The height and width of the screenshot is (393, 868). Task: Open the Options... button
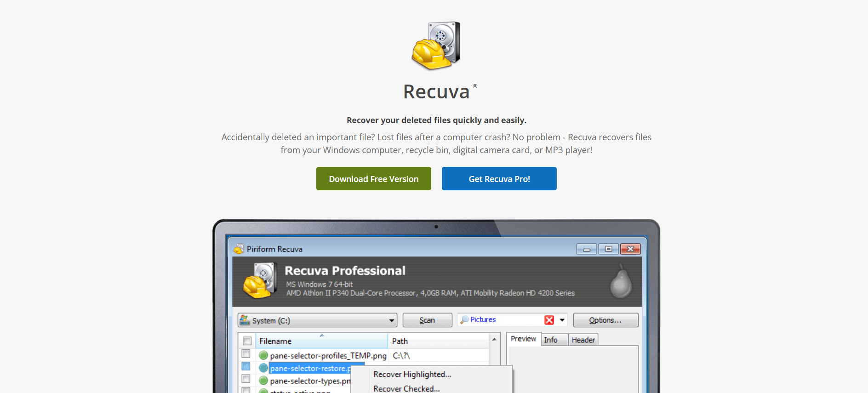tap(605, 320)
